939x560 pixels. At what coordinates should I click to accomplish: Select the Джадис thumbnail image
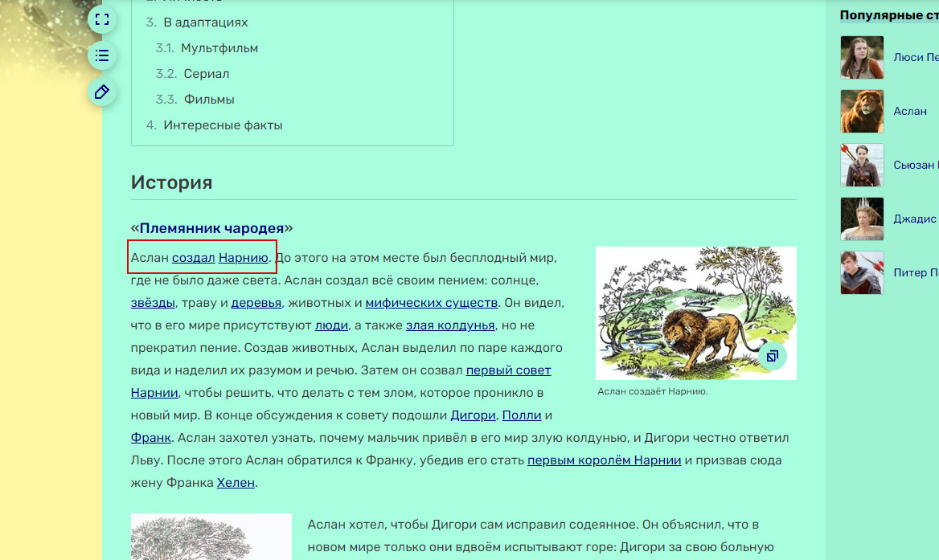(862, 219)
